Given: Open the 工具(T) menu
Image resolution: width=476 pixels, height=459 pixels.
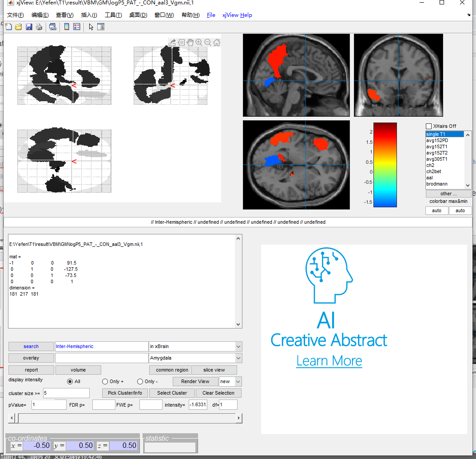Looking at the screenshot, I should click(x=113, y=15).
